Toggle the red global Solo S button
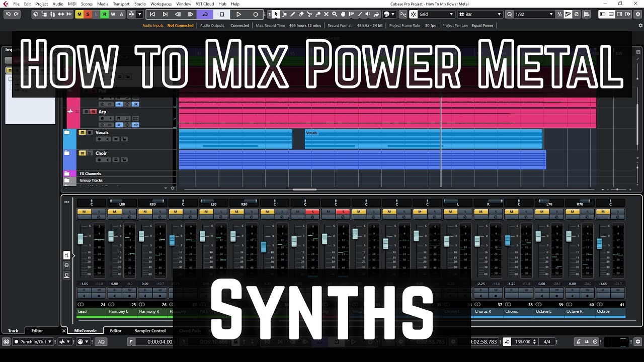 pos(88,14)
